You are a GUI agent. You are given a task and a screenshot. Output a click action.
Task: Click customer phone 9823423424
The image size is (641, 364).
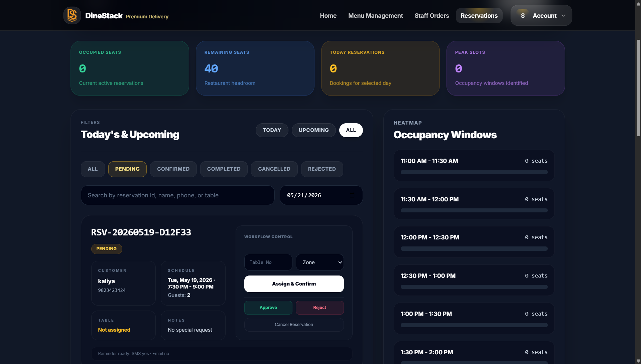112,290
